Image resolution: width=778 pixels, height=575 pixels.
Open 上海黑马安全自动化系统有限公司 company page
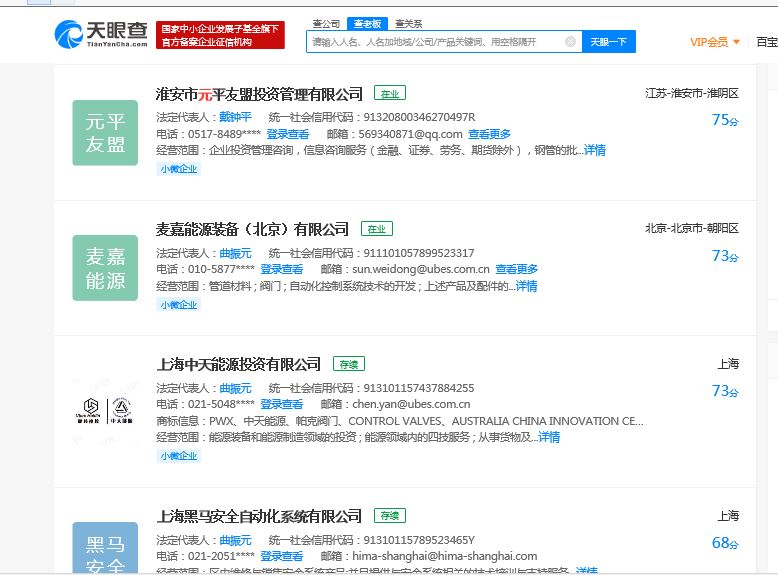(259, 516)
